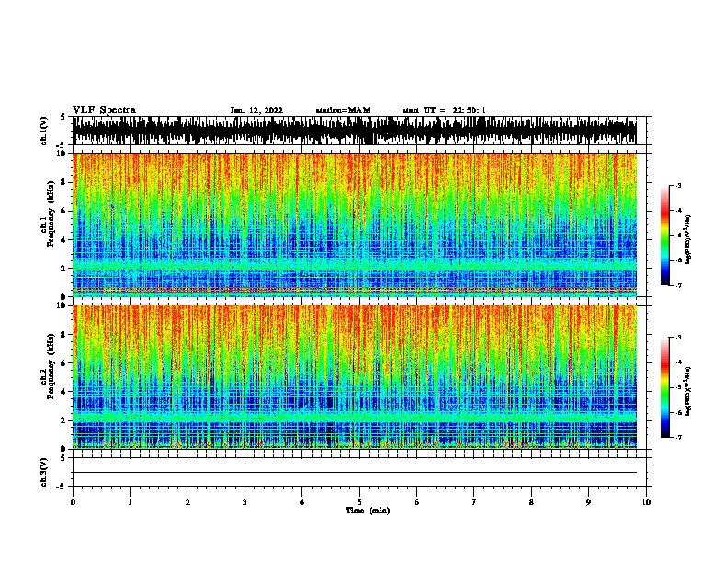Image resolution: width=728 pixels, height=563 pixels.
Task: Click the "-7" label on ch.2 color bar
Action: pos(677,437)
